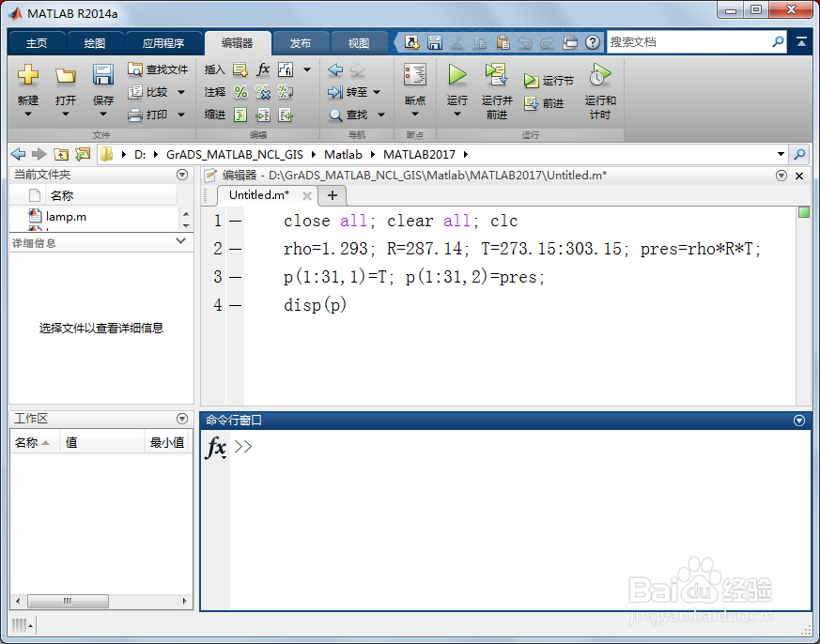Collapse the details (详细信息) panel chevron

point(181,241)
